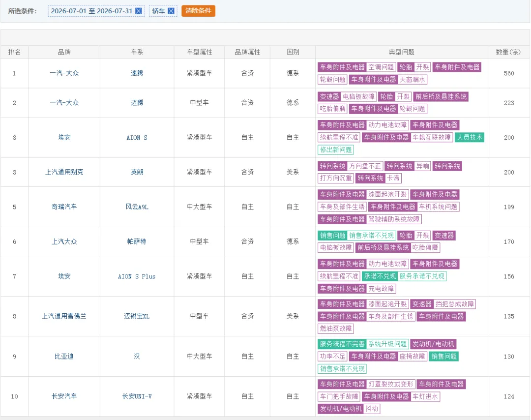Image resolution: width=531 pixels, height=420 pixels.
Task: Open the 一汽-大众 brand link in the 速腾 row
Action: (x=64, y=73)
